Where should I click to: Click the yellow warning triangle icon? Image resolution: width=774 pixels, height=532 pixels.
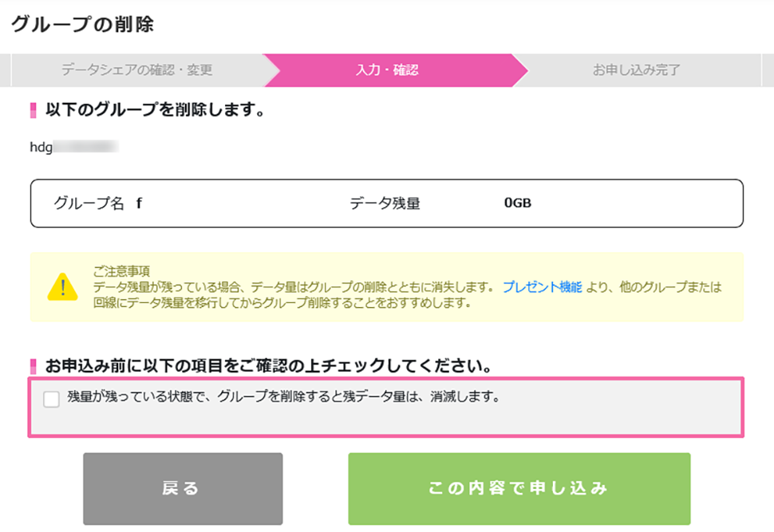(x=63, y=286)
